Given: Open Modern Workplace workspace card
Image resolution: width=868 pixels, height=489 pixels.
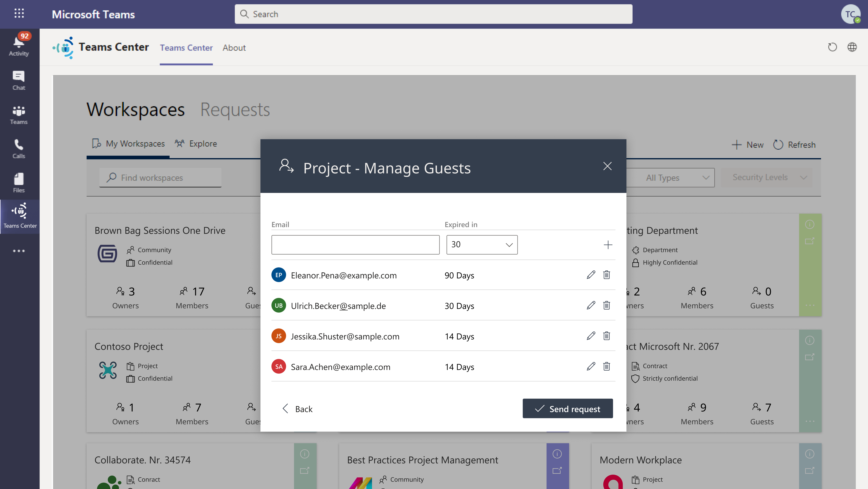Looking at the screenshot, I should tap(641, 460).
